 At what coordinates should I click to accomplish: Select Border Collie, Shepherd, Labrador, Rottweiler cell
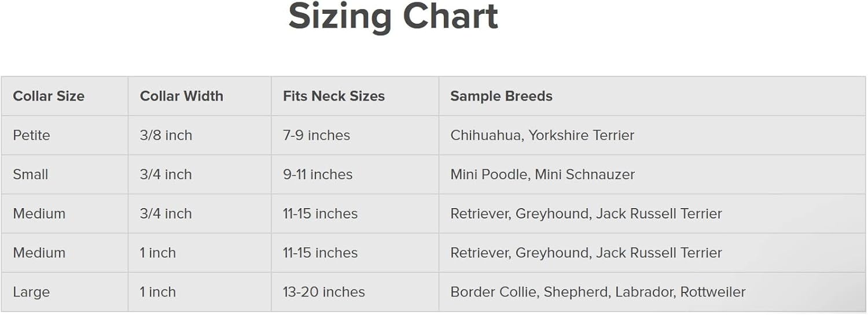click(598, 292)
